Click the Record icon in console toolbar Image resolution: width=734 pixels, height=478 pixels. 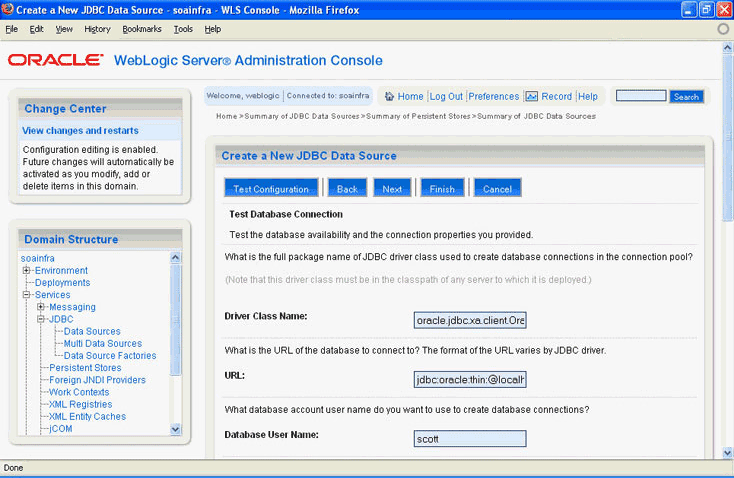(x=531, y=96)
